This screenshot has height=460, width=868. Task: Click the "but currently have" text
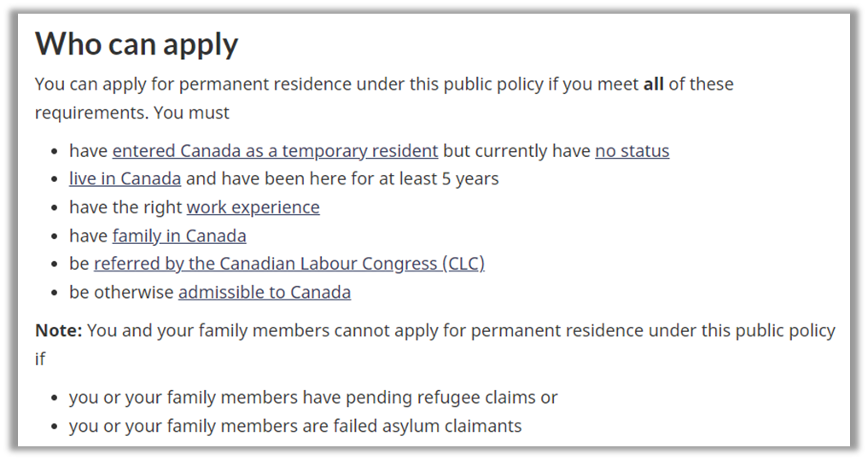[x=516, y=151]
